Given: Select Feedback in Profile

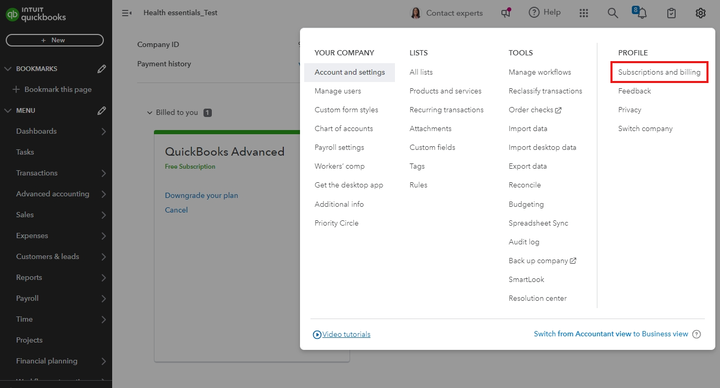Looking at the screenshot, I should (x=634, y=91).
